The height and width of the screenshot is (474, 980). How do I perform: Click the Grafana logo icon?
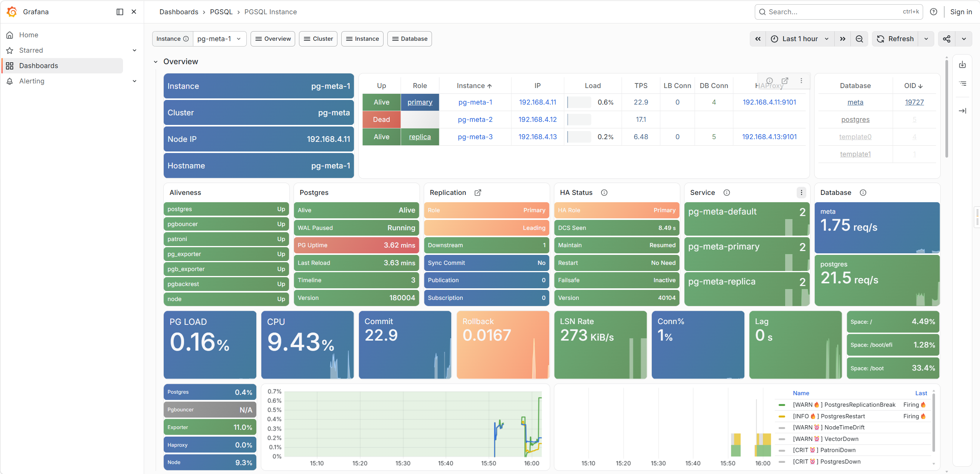pos(12,12)
